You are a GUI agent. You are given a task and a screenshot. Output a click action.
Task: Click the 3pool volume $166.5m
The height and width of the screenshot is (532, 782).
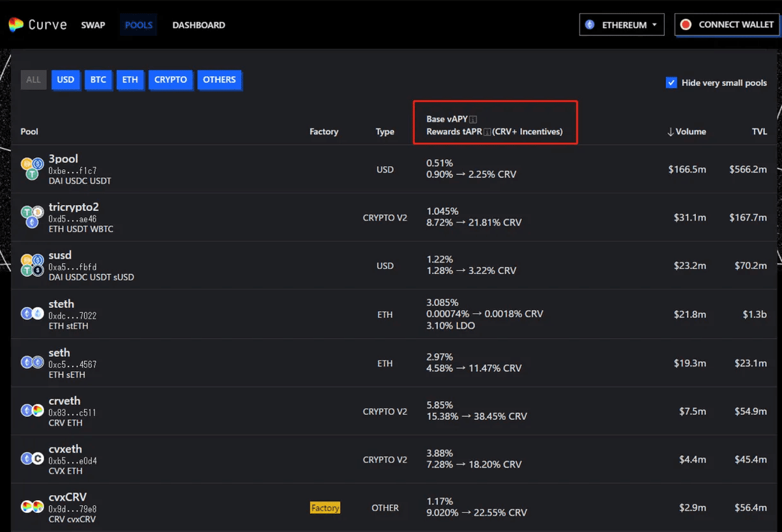tap(687, 169)
